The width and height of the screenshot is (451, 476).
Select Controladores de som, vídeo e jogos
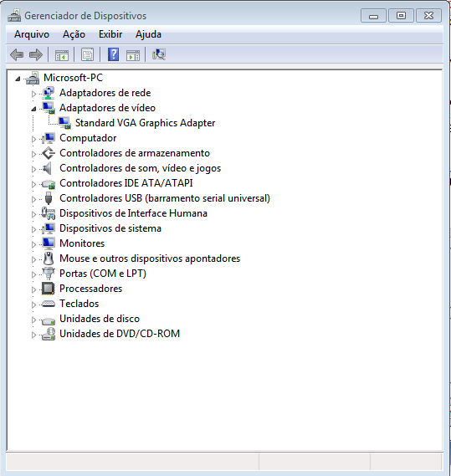tap(140, 168)
